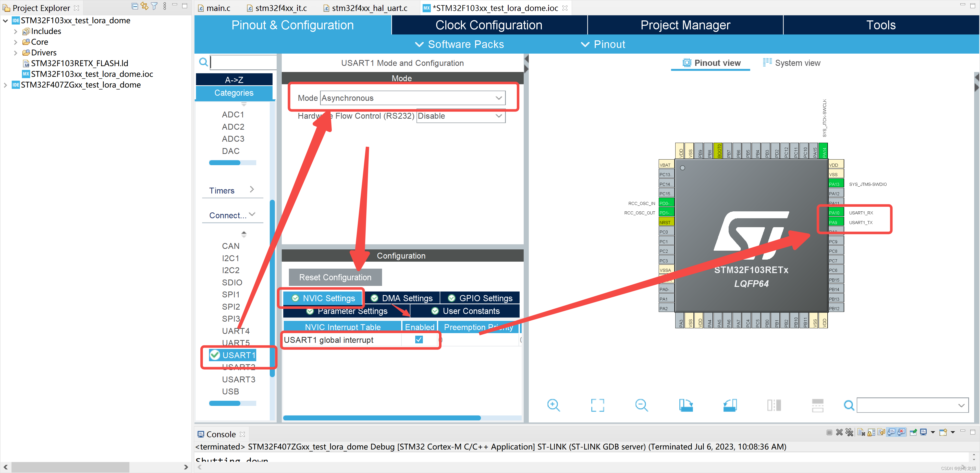Switch to the Clock Configuration tab

[x=489, y=25]
